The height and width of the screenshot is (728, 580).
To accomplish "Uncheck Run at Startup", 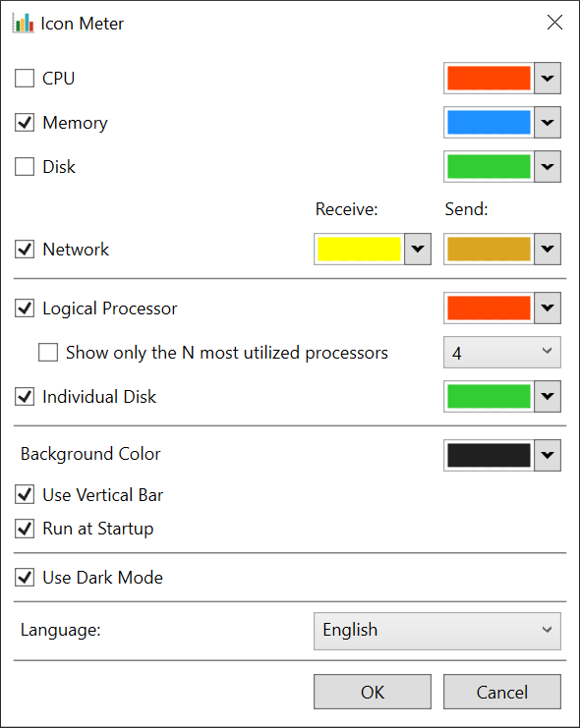I will [x=25, y=529].
